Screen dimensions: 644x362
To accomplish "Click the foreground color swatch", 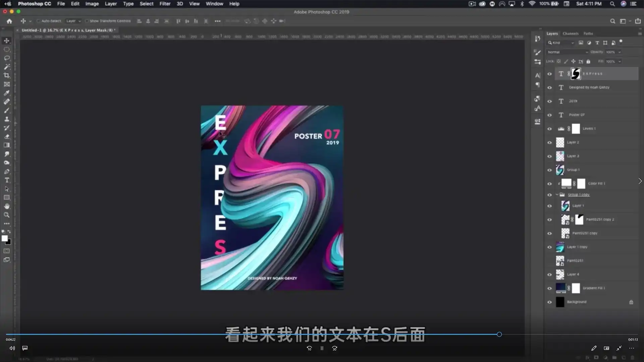I will pyautogui.click(x=5, y=239).
